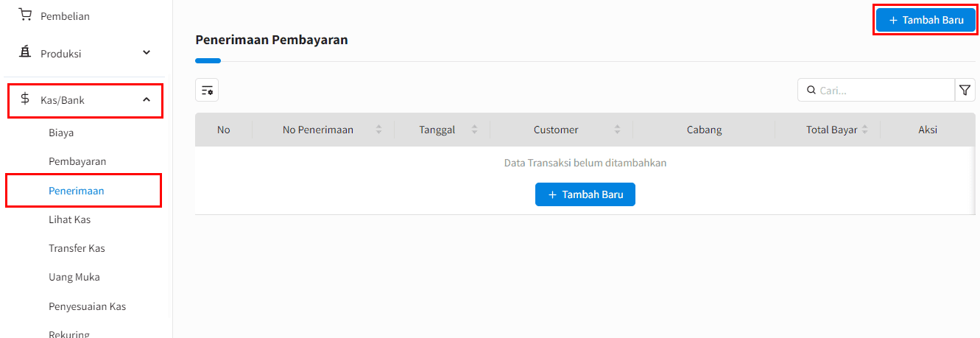Collapse the Kas/Bank menu chevron

point(147,99)
